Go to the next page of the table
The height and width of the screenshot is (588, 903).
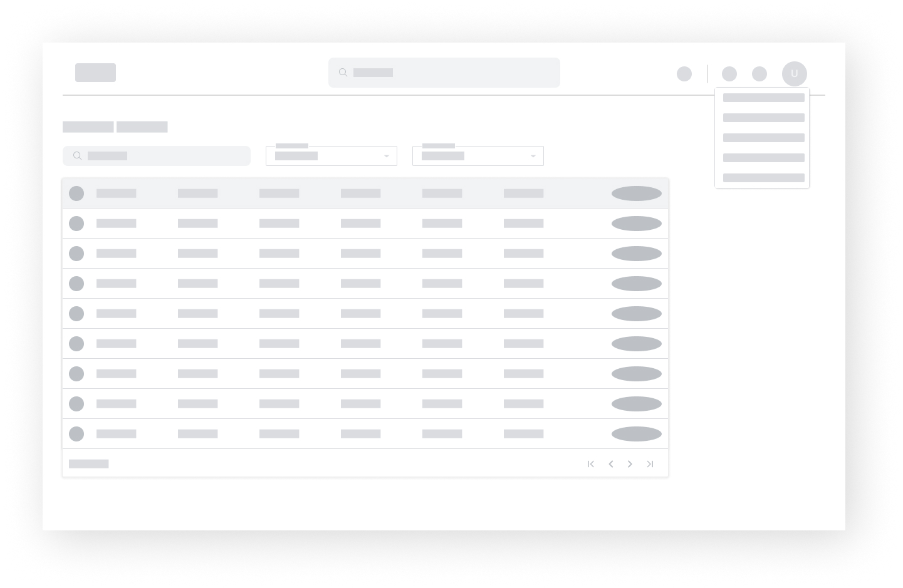[x=630, y=464]
